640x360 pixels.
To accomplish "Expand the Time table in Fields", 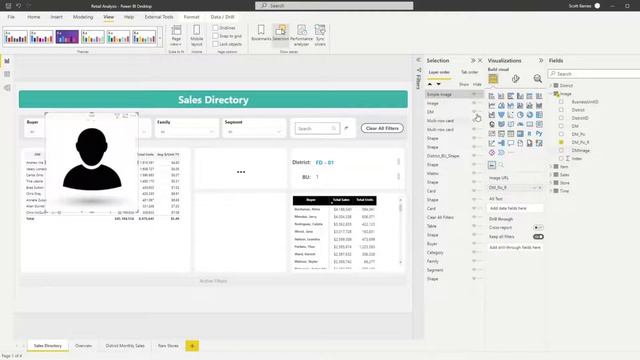I will (551, 191).
